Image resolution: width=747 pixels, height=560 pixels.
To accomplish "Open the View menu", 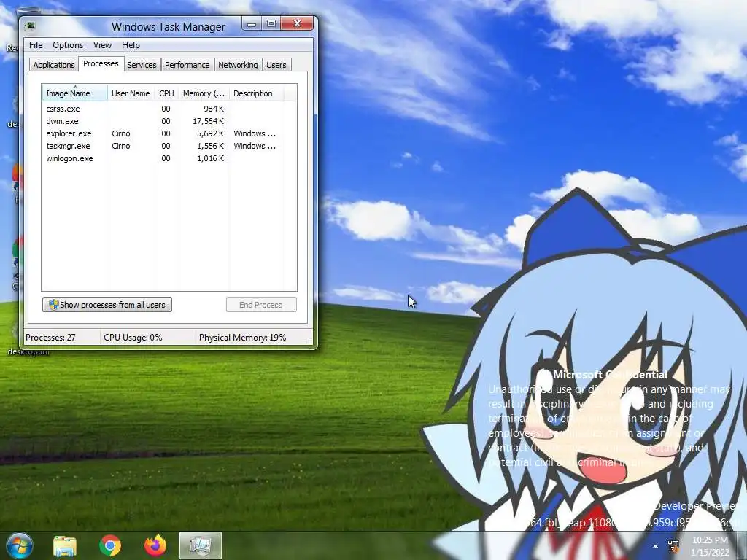I will tap(102, 45).
